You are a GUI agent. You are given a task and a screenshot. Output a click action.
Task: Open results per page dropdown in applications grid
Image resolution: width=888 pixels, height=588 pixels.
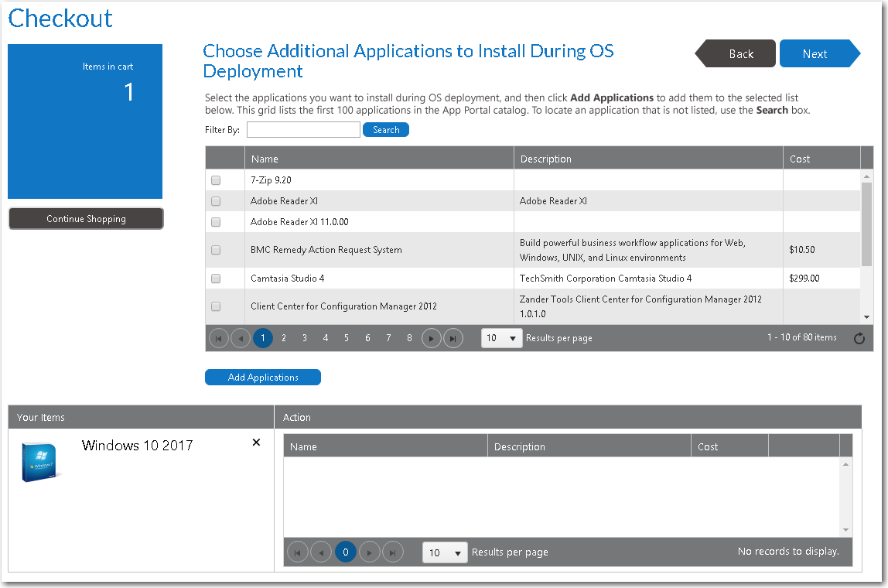coord(501,338)
